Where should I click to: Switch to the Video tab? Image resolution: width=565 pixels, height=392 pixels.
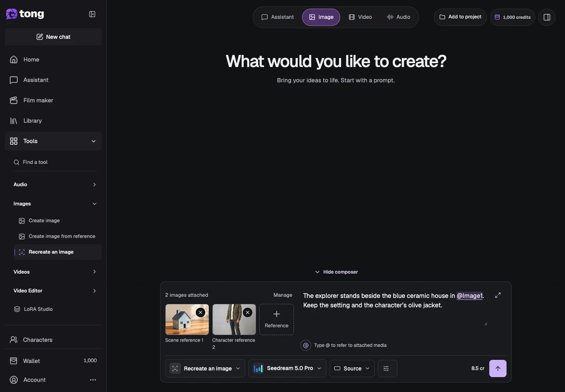tap(360, 17)
